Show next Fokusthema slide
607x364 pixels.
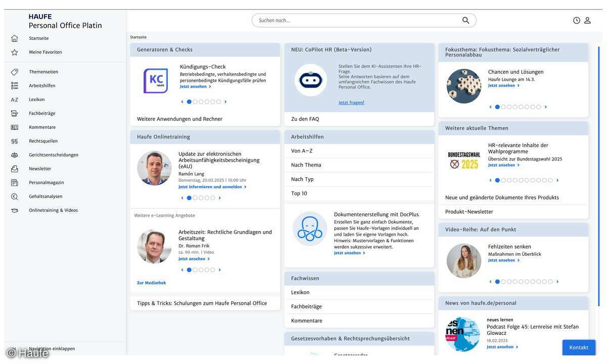tap(546, 107)
